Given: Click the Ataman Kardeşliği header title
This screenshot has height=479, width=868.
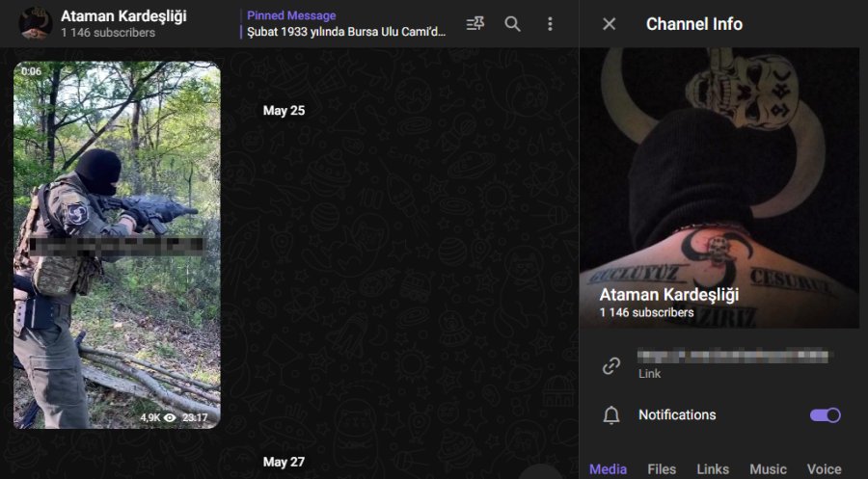Looking at the screenshot, I should (123, 16).
